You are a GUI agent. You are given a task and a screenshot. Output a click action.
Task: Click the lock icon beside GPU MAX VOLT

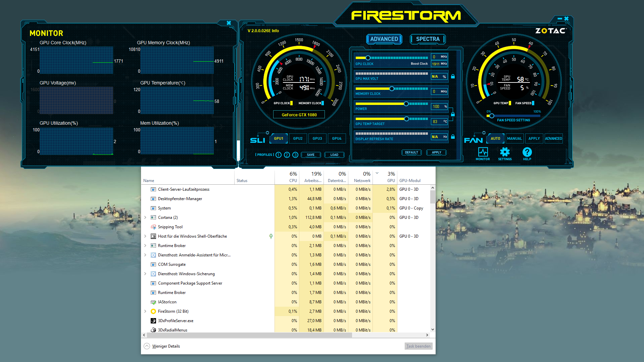coord(453,76)
